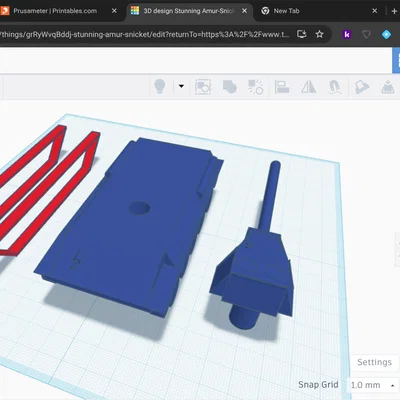Click the Settings button
The height and width of the screenshot is (400, 400).
pos(374,362)
